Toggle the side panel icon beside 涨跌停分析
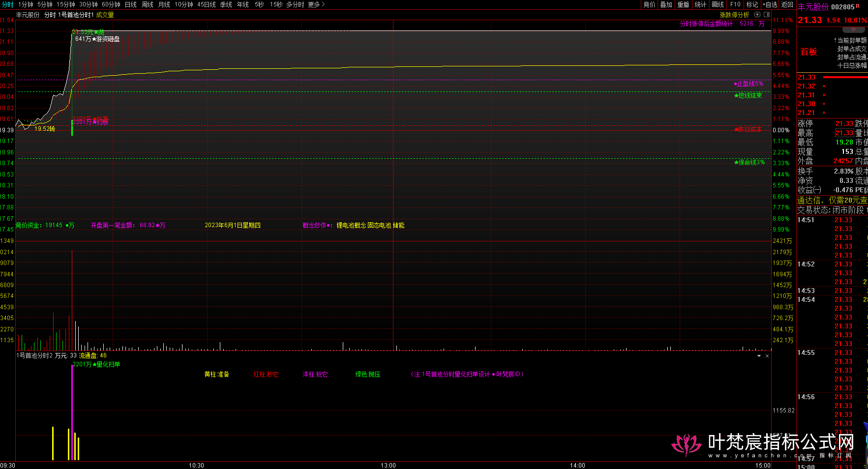The width and height of the screenshot is (868, 469). point(766,15)
